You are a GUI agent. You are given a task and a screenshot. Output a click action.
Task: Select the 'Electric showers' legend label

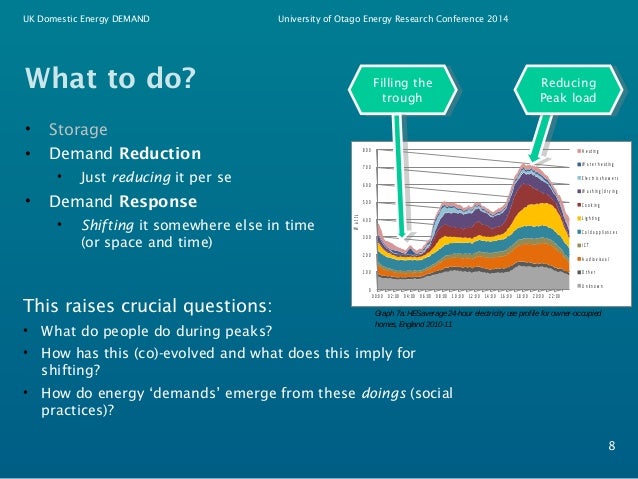600,178
